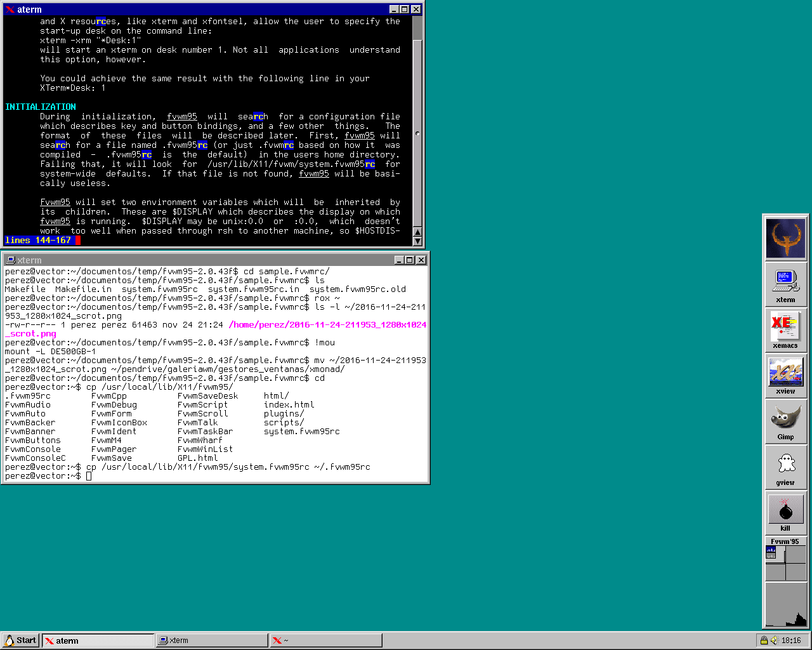Click "FvwmScroll" in the xterm listing
The height and width of the screenshot is (650, 812).
(x=203, y=414)
